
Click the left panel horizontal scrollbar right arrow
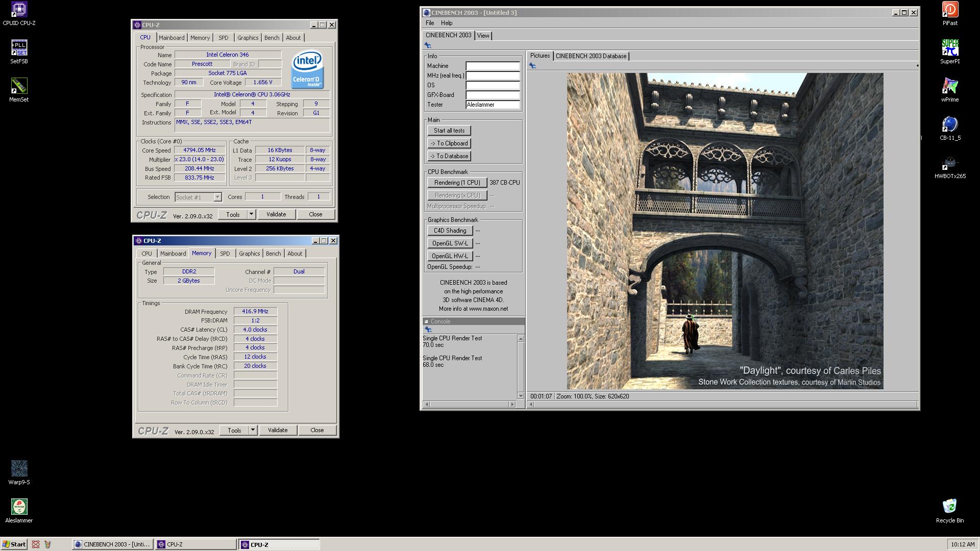point(512,405)
